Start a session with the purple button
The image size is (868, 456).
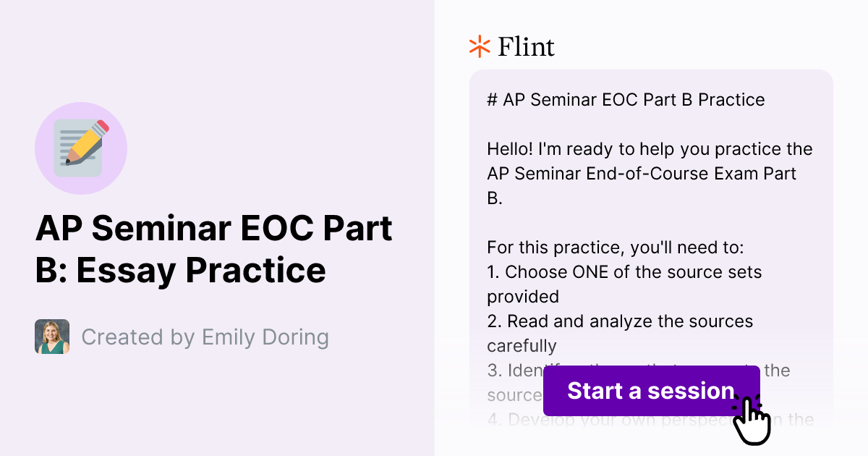[x=650, y=391]
